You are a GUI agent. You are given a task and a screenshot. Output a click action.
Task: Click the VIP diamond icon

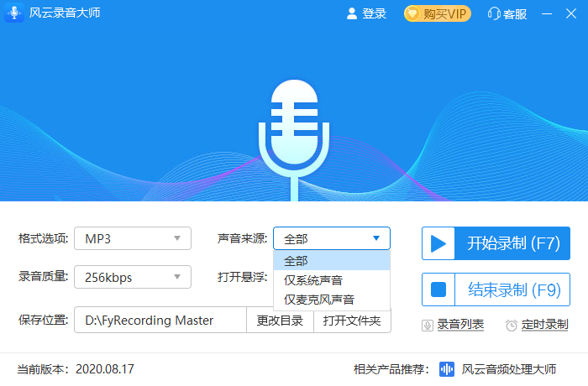click(x=412, y=14)
